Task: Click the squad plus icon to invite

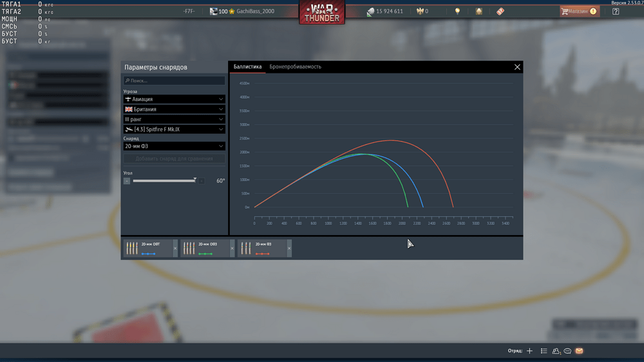Action: click(x=529, y=351)
